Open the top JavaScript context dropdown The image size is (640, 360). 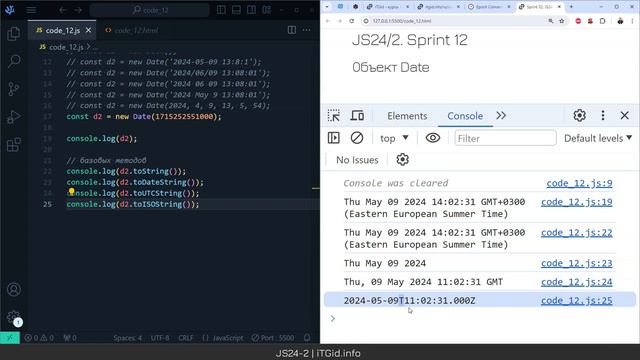394,138
